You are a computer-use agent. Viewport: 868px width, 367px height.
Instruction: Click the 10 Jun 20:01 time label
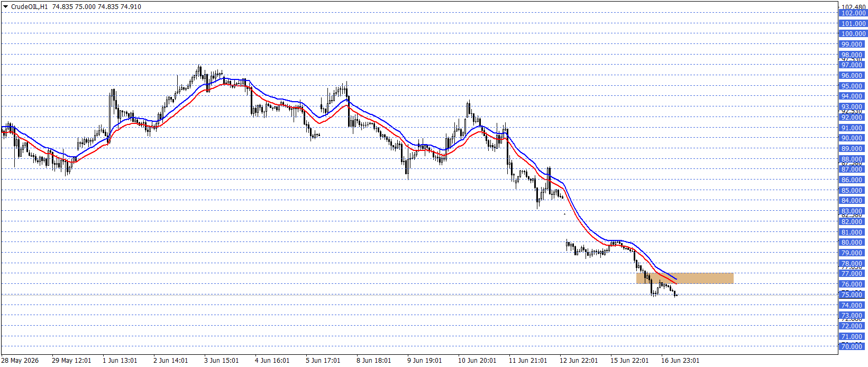coord(477,361)
